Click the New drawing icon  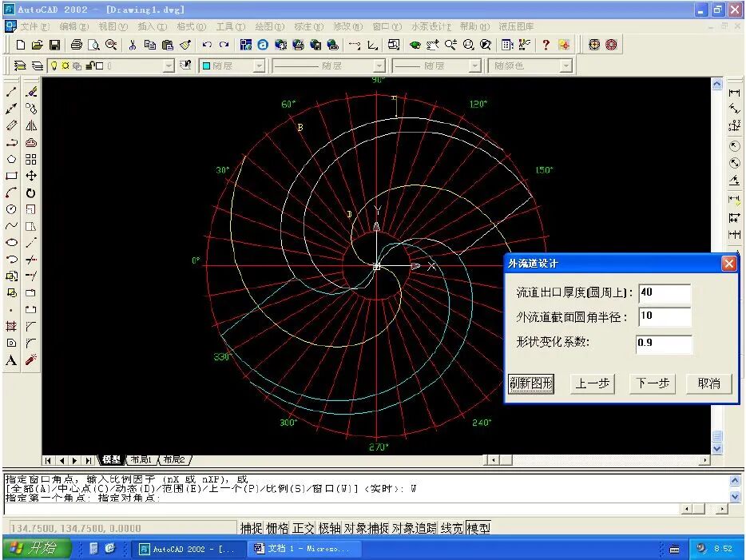coord(21,45)
